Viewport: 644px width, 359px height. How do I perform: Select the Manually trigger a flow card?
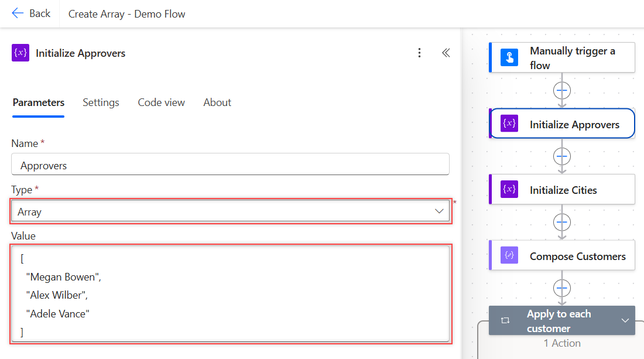(x=562, y=57)
